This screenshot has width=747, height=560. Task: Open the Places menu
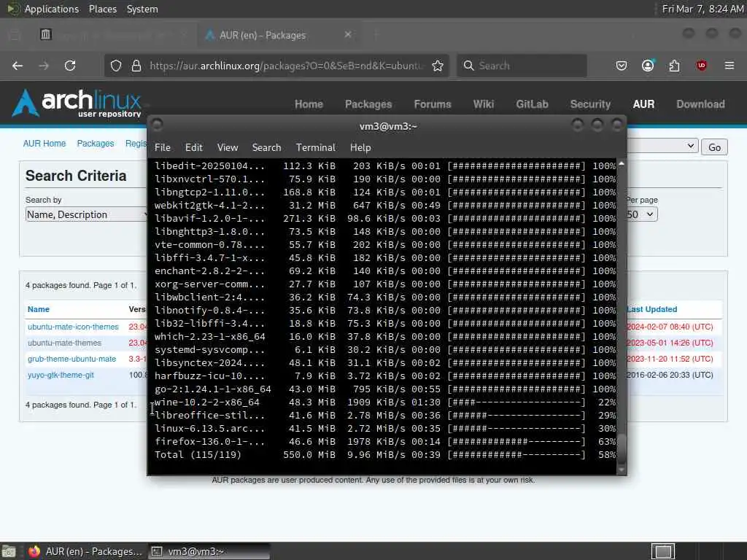coord(103,9)
